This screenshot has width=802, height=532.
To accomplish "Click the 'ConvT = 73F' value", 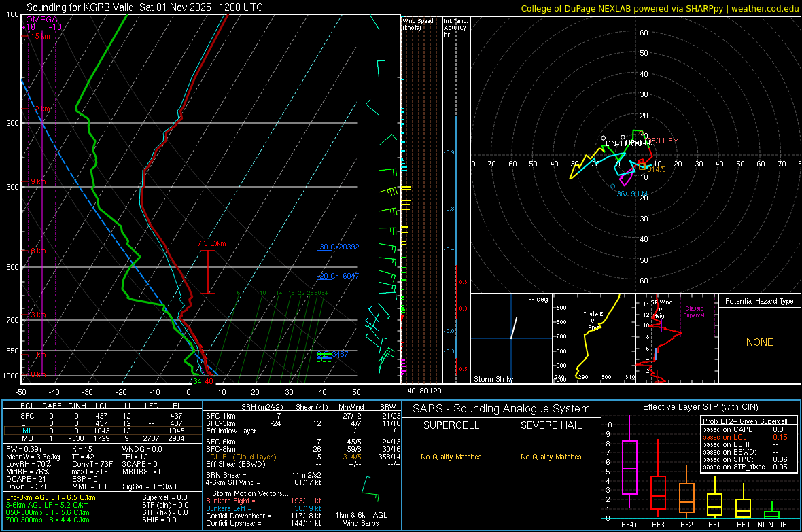I will [92, 465].
